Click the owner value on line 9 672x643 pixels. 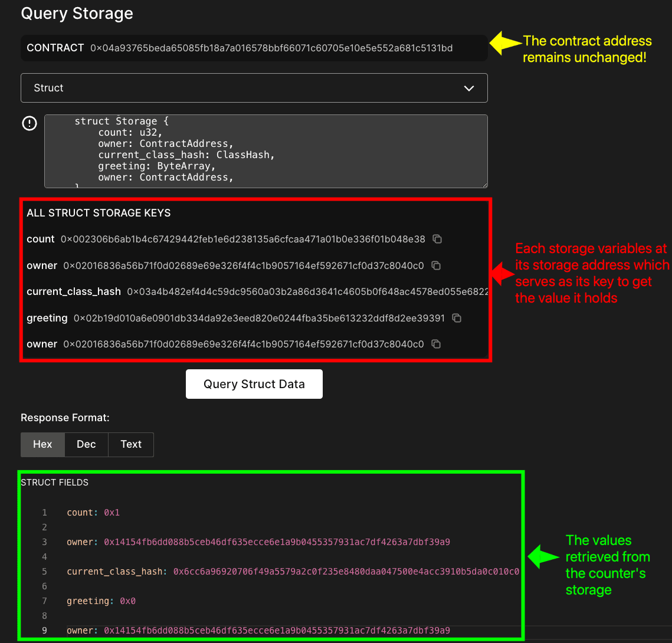[x=277, y=631]
